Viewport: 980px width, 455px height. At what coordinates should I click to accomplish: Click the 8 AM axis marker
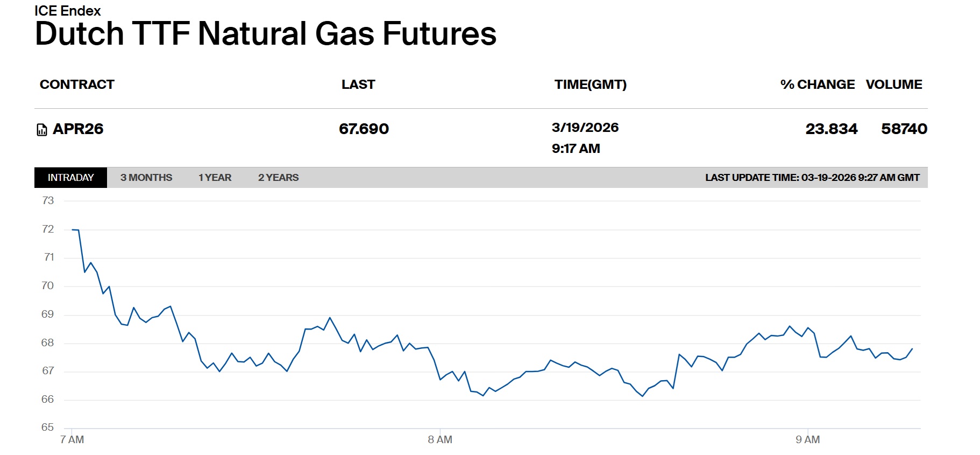440,439
